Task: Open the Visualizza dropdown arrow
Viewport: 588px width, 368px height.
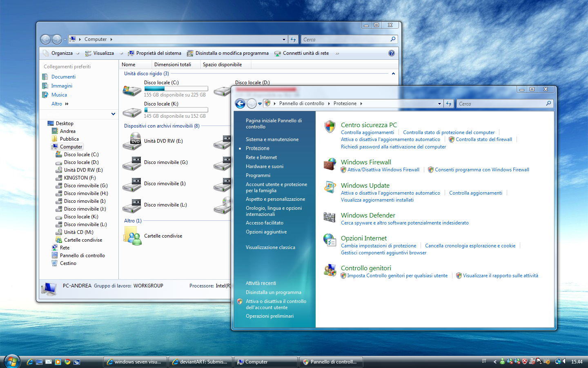Action: click(121, 53)
